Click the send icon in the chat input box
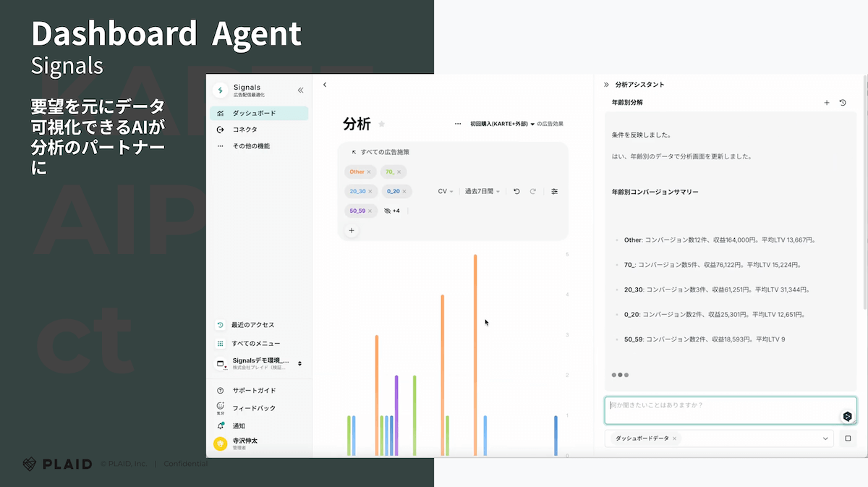The height and width of the screenshot is (487, 868). pos(847,416)
